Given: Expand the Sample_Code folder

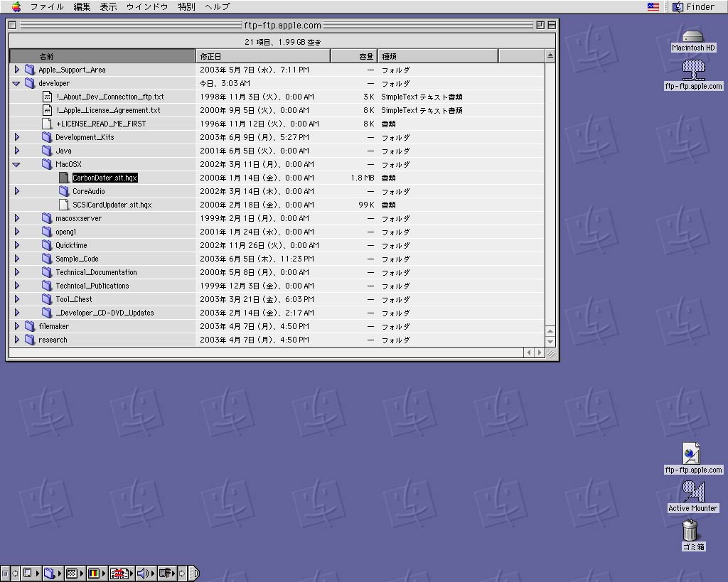Looking at the screenshot, I should click(x=17, y=258).
